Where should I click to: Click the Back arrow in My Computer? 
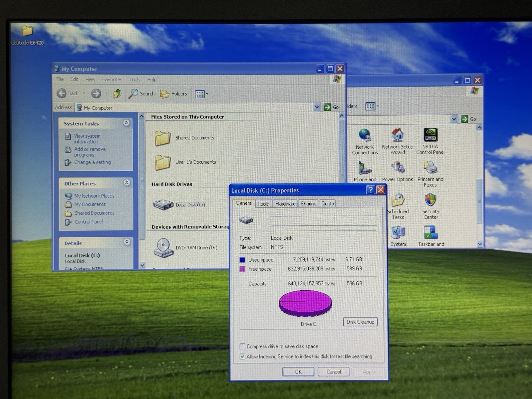click(x=62, y=93)
